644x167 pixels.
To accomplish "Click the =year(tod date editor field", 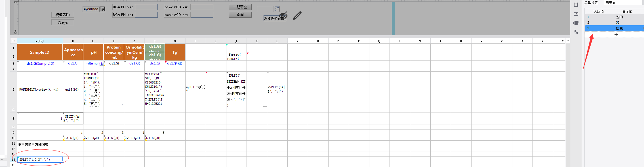I will pyautogui.click(x=91, y=9).
